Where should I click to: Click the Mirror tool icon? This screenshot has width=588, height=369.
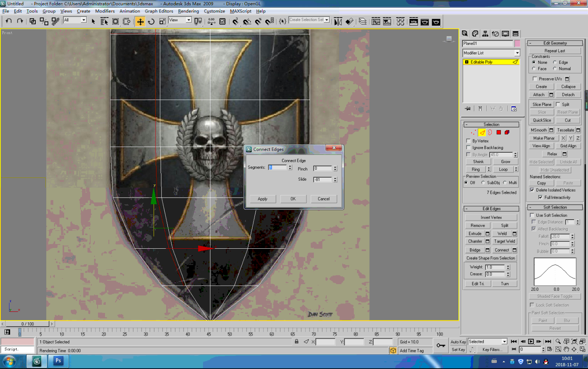coord(338,22)
